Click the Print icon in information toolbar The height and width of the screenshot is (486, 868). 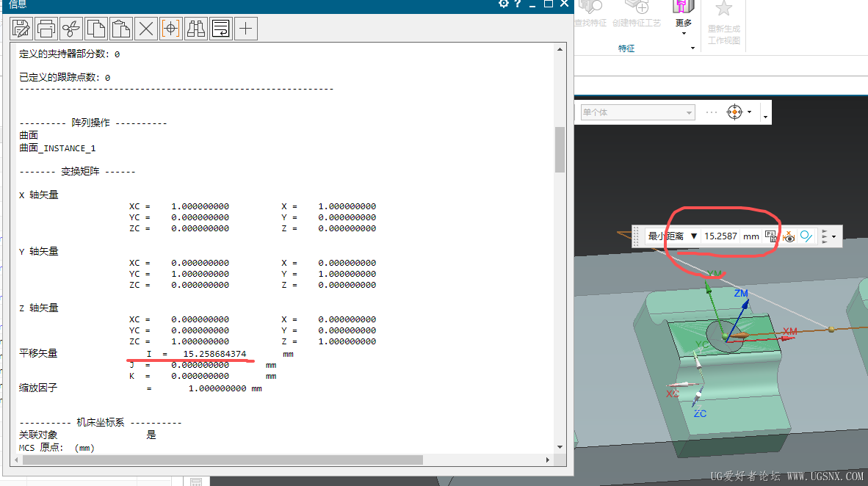click(46, 29)
